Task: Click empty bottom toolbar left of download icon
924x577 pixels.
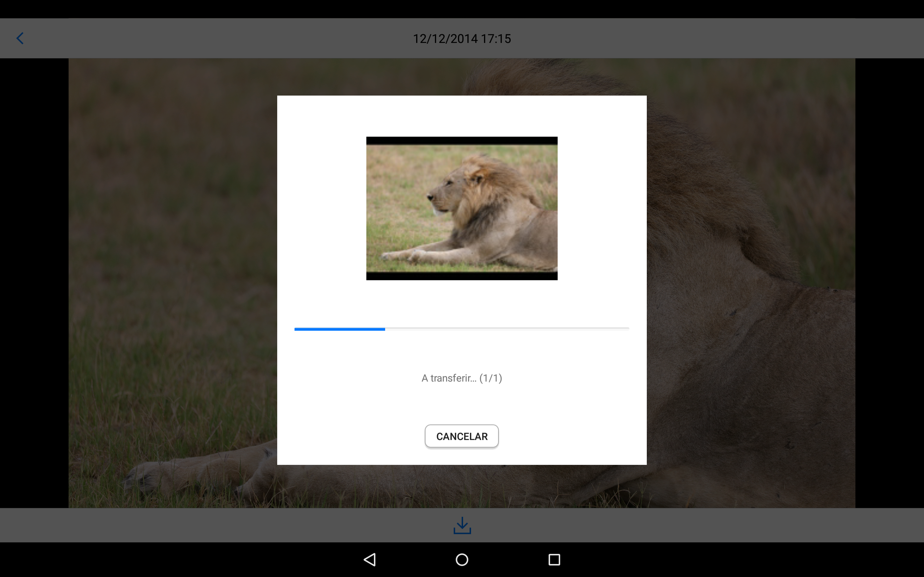Action: 229,525
